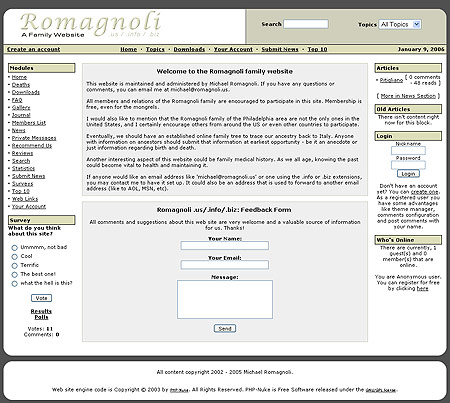This screenshot has height=403, width=450.
Task: Open Topics in the top navigation bar
Action: pos(155,49)
